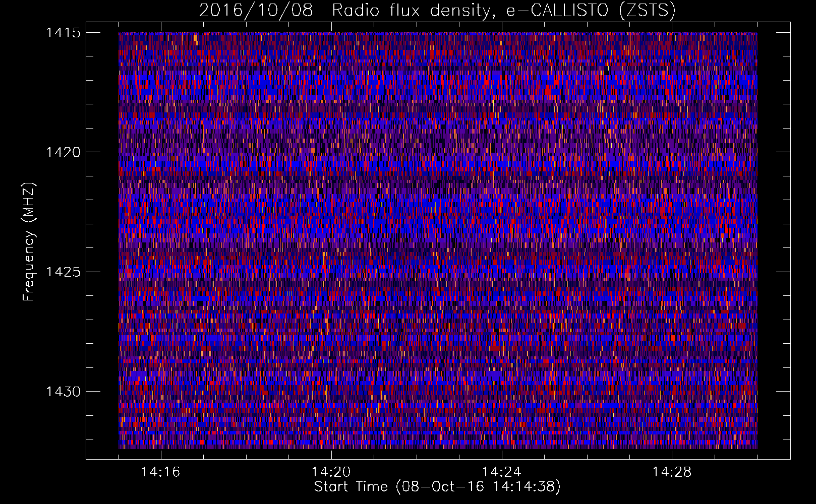
Task: Click the 'Frequency (MHZ)' axis title
Action: pos(29,241)
